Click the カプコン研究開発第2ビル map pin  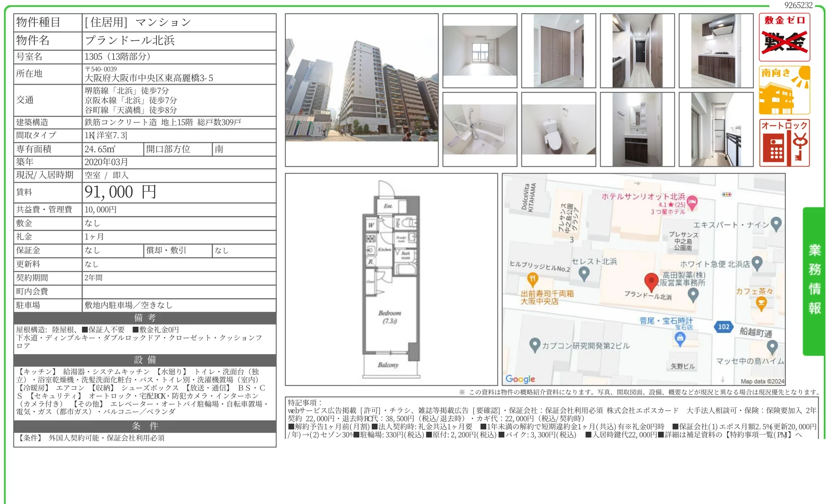535,344
